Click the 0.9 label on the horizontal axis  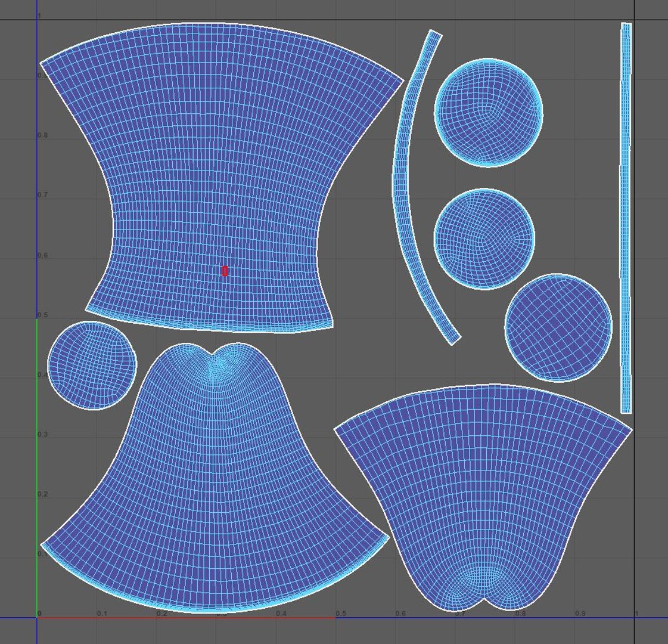[580, 614]
